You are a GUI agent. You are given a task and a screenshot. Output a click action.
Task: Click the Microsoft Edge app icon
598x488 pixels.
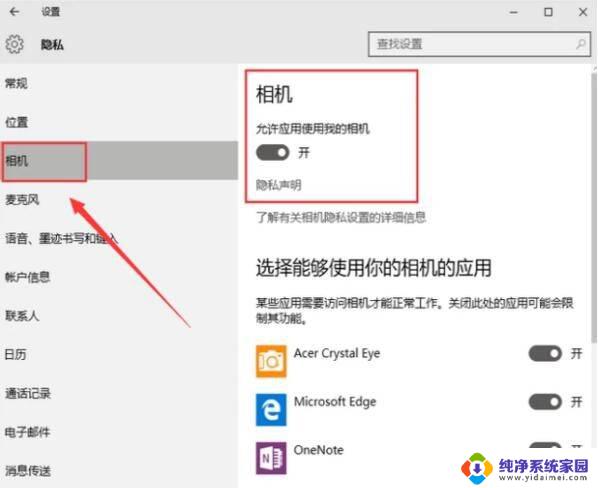(271, 409)
